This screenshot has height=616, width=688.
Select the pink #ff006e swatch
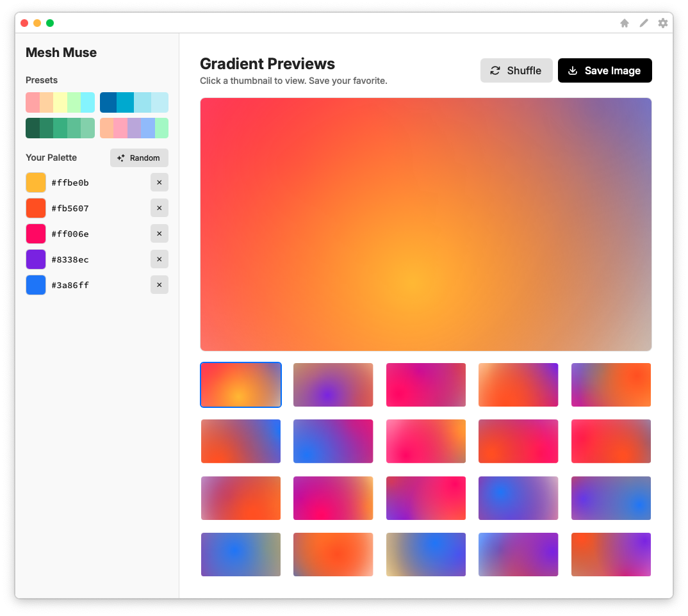pos(36,233)
